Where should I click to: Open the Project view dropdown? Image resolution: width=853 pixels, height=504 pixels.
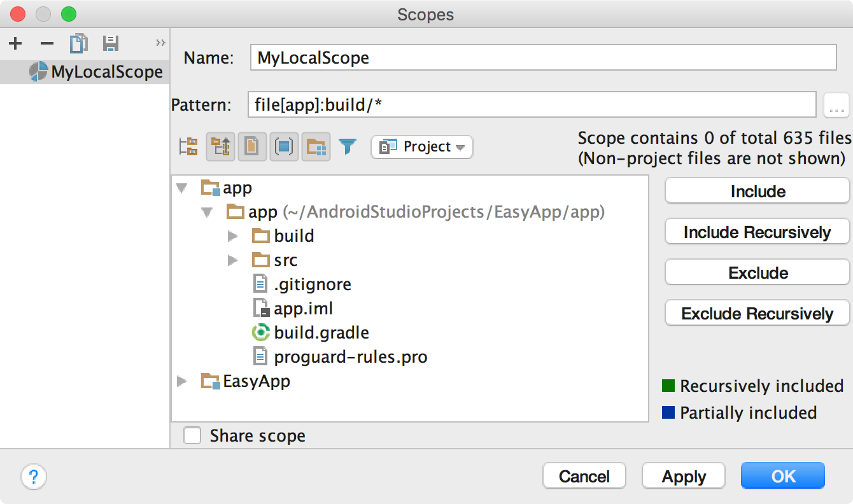(x=421, y=147)
